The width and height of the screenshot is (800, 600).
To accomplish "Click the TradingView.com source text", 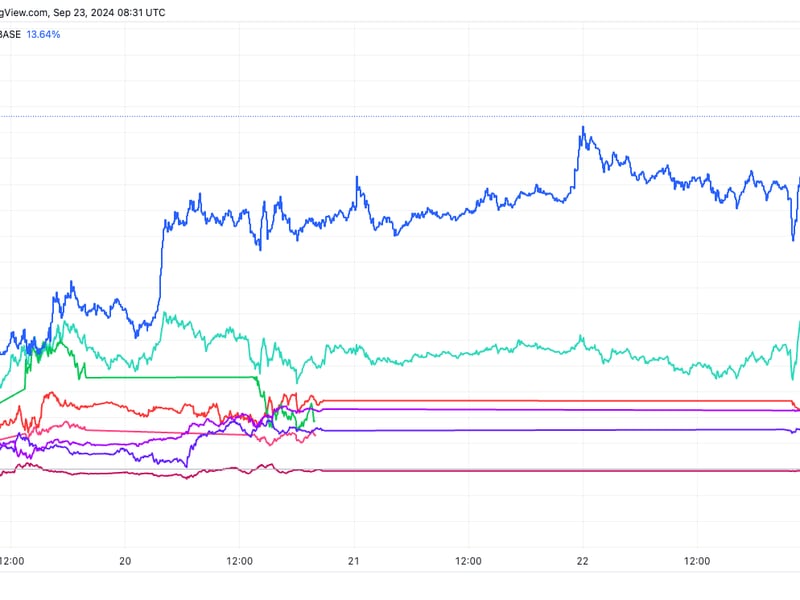I will click(x=25, y=12).
